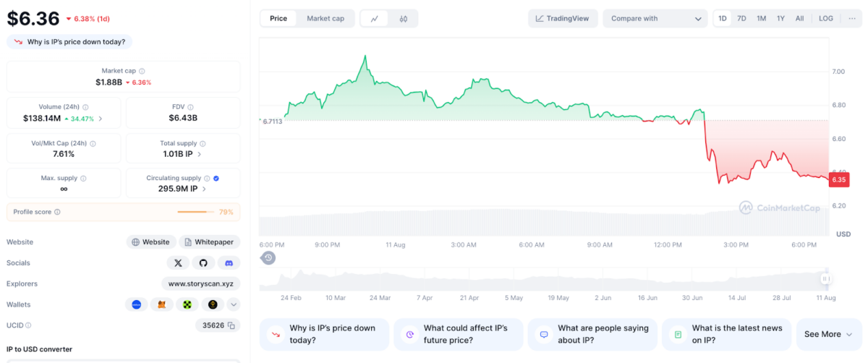Click the UCID info icon
The width and height of the screenshot is (868, 363).
(28, 326)
